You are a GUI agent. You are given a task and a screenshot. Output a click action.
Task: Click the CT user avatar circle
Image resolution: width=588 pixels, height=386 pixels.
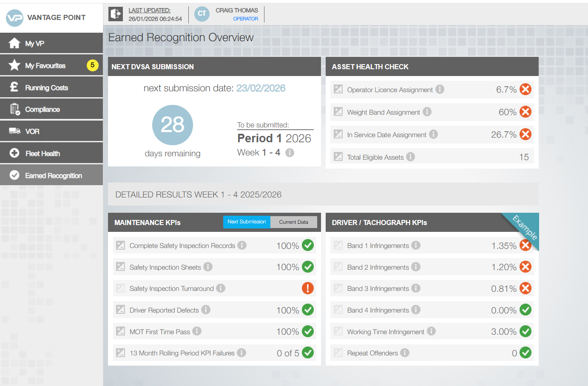[202, 14]
